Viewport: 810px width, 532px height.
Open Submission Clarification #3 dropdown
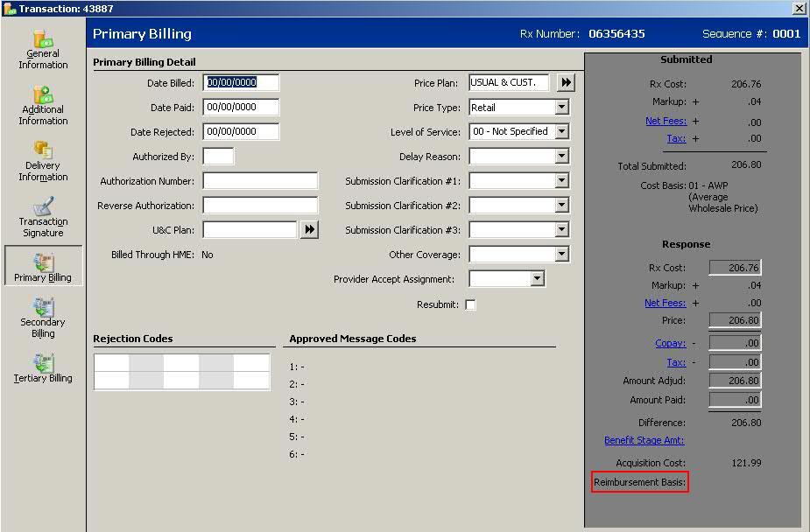561,229
